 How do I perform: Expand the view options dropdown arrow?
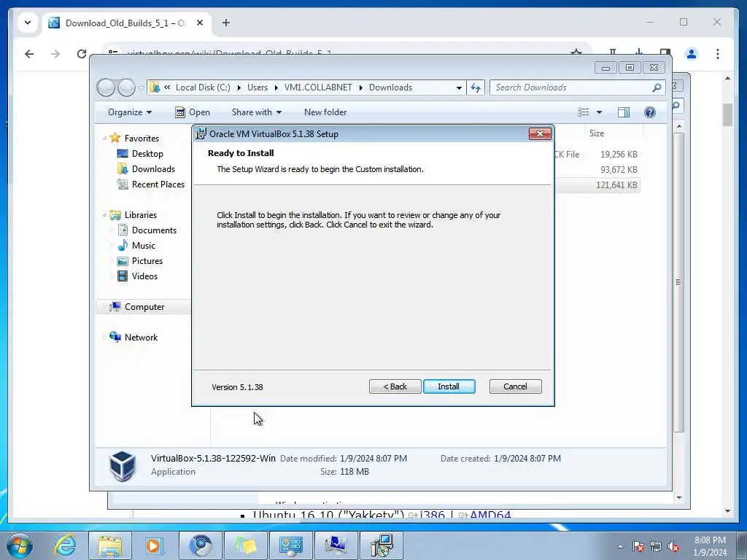(600, 112)
